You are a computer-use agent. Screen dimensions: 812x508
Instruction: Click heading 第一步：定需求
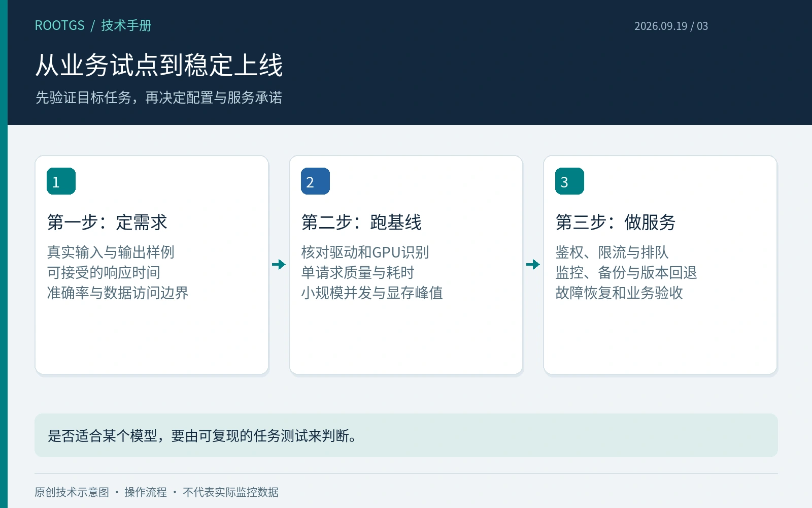tap(107, 222)
